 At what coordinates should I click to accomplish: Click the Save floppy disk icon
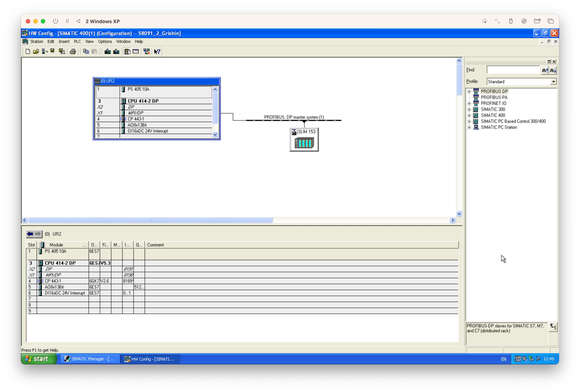52,51
